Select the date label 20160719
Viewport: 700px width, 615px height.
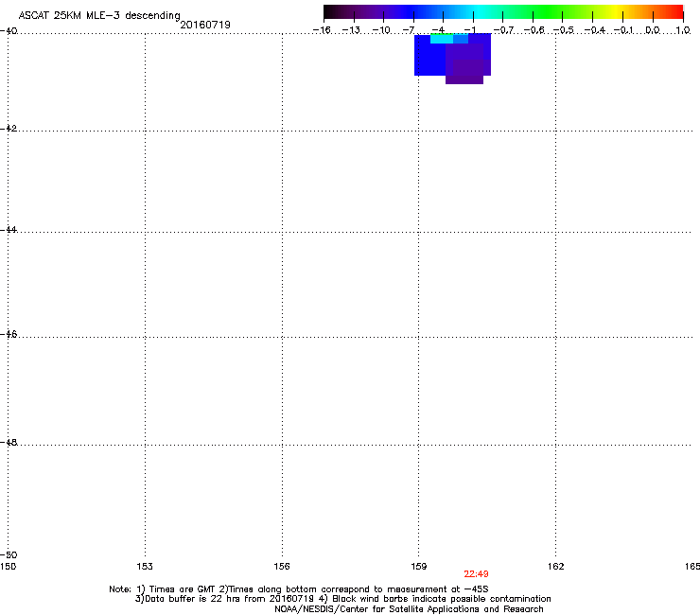205,25
